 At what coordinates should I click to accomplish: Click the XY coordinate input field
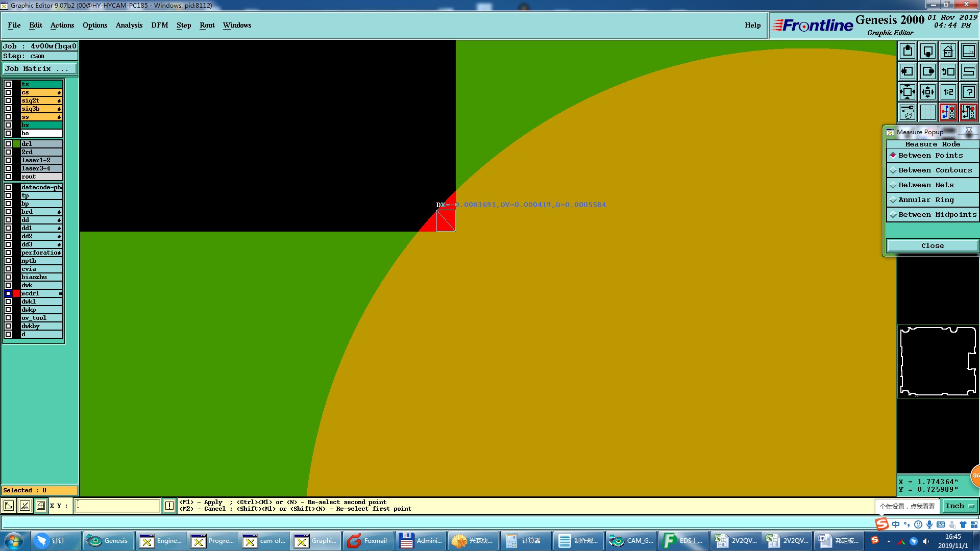pyautogui.click(x=117, y=506)
